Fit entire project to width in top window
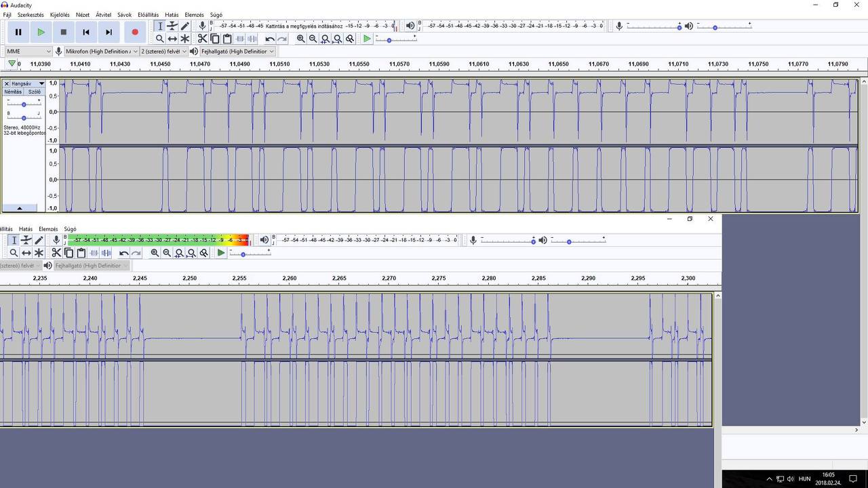Screen dimensions: 868x488 point(337,39)
